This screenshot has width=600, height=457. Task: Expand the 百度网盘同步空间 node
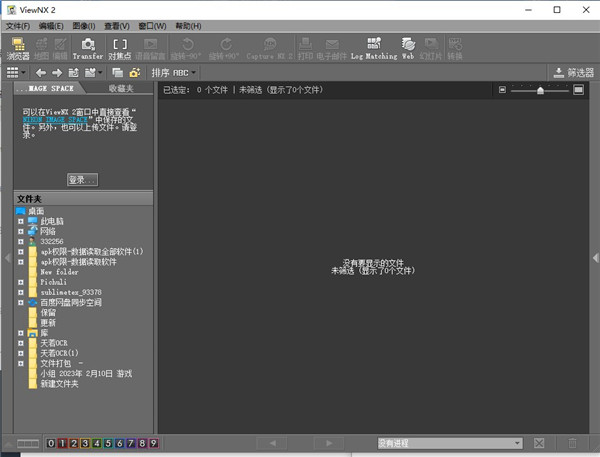21,302
